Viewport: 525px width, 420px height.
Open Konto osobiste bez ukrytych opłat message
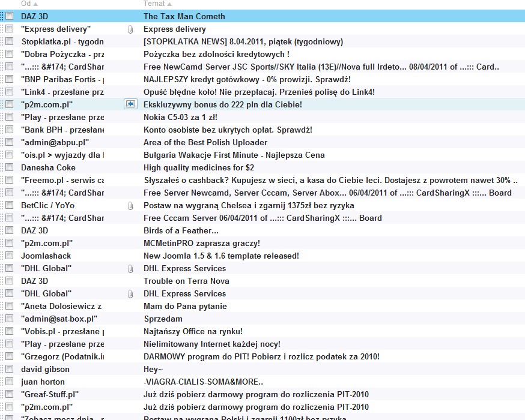pyautogui.click(x=228, y=130)
